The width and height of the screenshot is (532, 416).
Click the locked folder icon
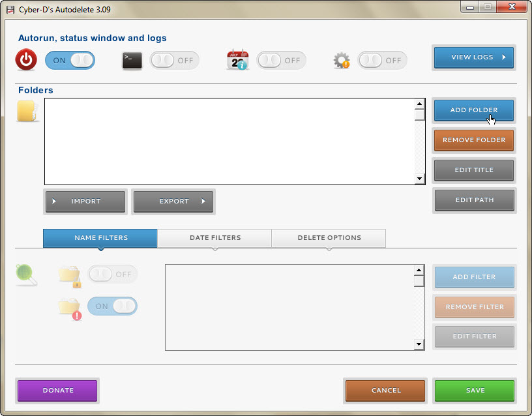tap(70, 276)
